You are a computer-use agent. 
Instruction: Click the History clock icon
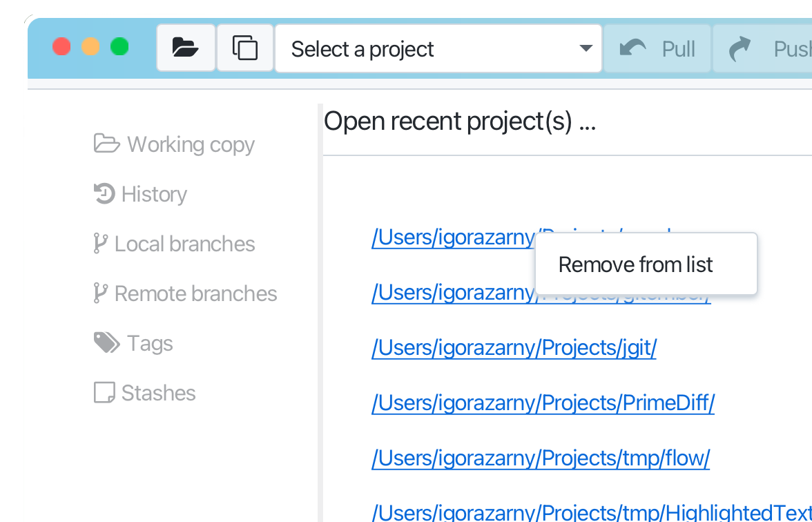pos(104,193)
